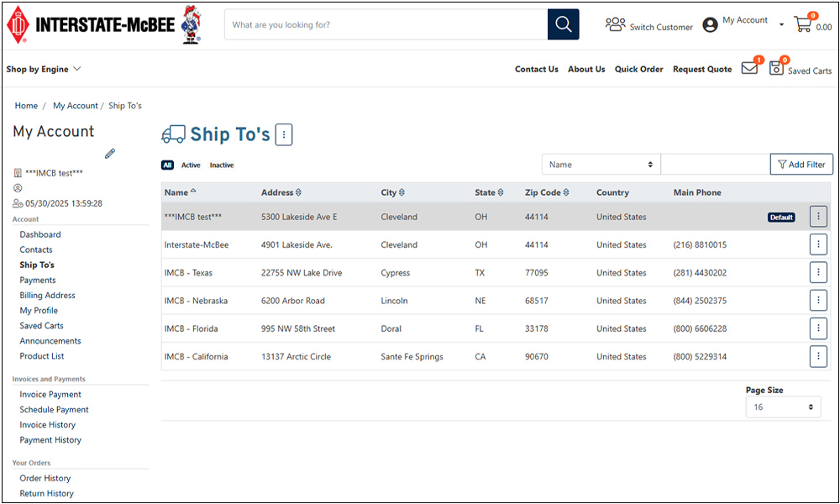Open Switch Customer people icon
This screenshot has height=504, width=840.
[615, 24]
